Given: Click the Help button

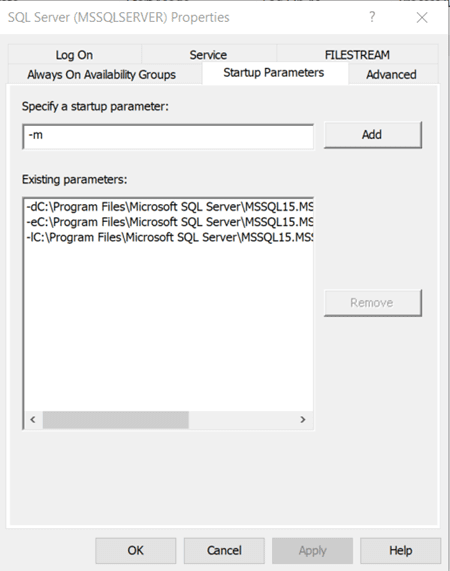Looking at the screenshot, I should click(x=400, y=550).
